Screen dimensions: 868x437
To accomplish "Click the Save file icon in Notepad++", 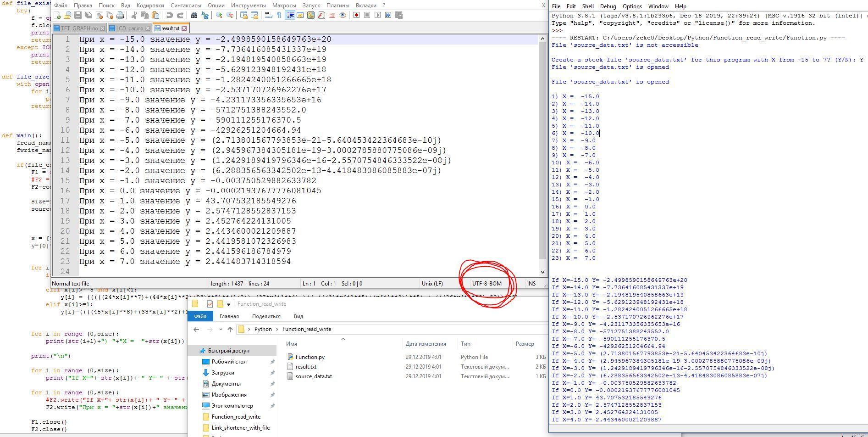I will pos(78,15).
